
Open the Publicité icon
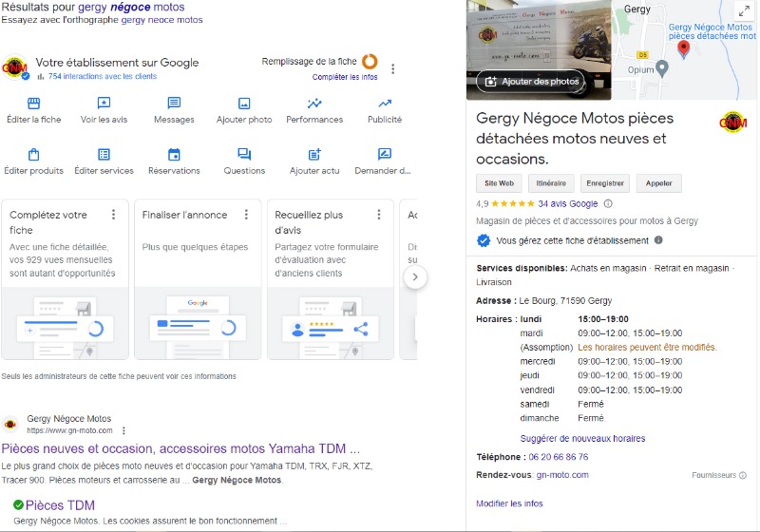click(x=385, y=104)
